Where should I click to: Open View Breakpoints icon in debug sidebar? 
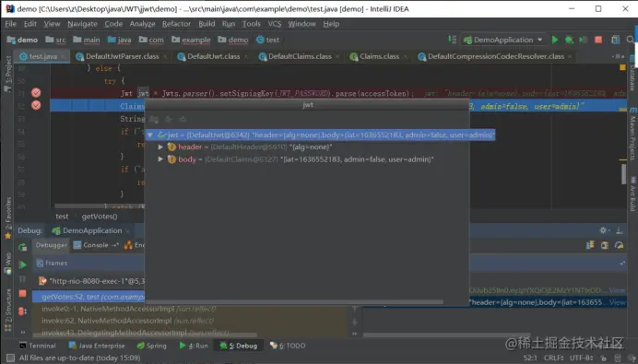(x=23, y=311)
